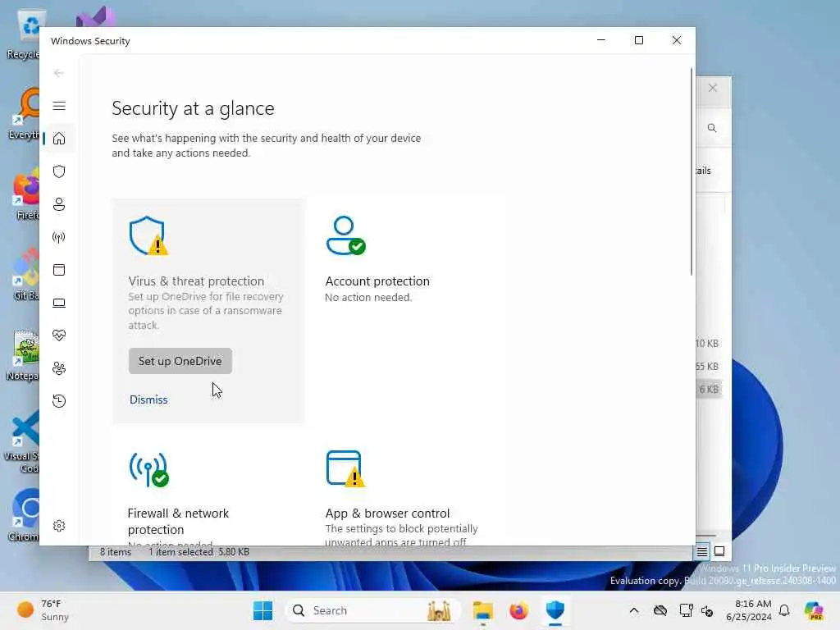The height and width of the screenshot is (630, 840).
Task: Open Protection history clock icon in sidebar
Action: click(x=59, y=400)
